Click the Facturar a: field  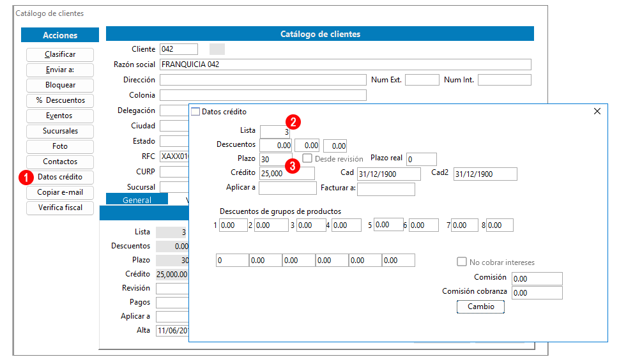pos(386,189)
